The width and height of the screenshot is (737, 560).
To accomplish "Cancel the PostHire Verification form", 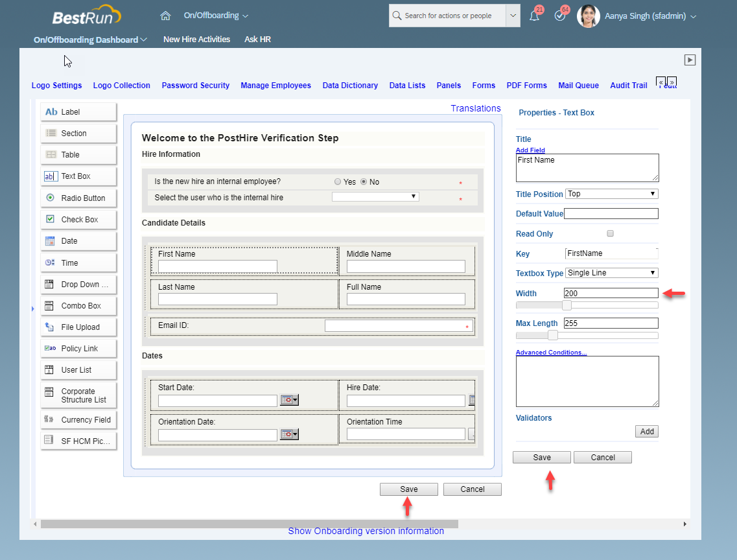I will coord(473,489).
